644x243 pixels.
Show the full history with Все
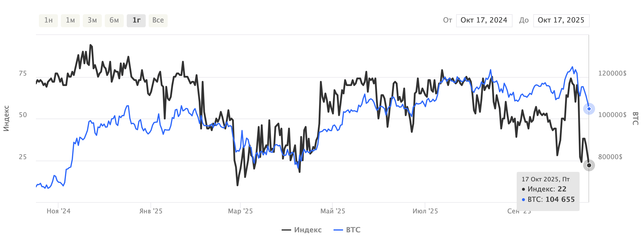(x=158, y=20)
